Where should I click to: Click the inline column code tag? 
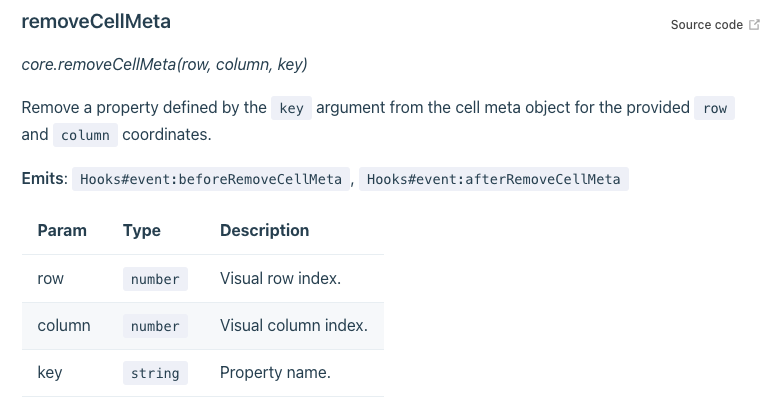coord(85,135)
